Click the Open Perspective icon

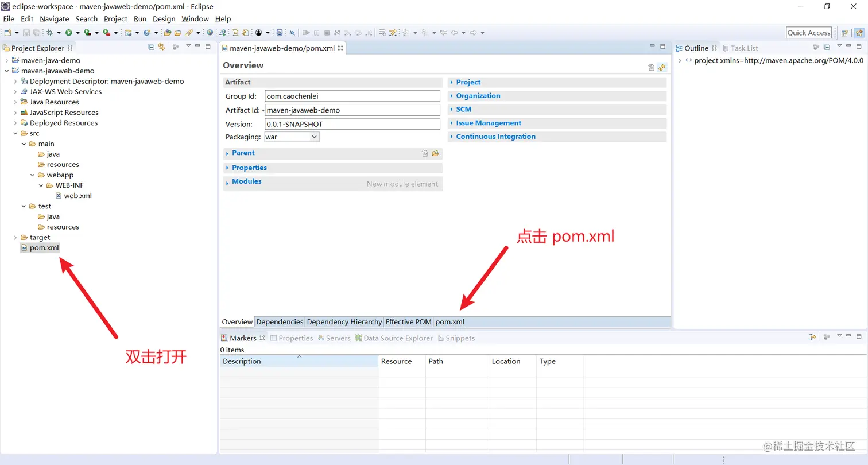(x=844, y=33)
